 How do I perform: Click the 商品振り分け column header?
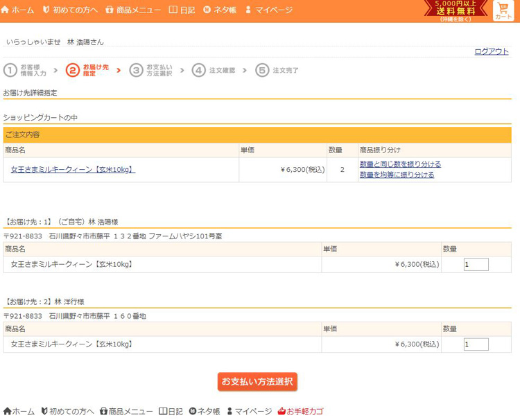(380, 150)
